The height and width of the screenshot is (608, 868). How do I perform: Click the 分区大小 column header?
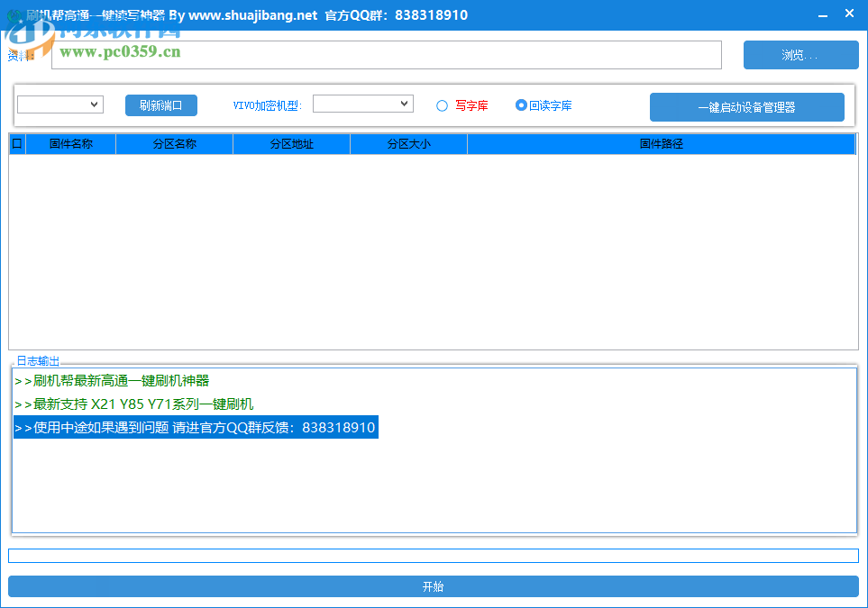tap(408, 144)
